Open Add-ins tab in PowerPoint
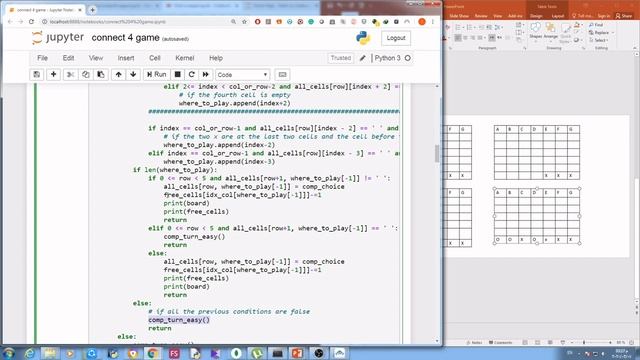The width and height of the screenshot is (640, 360). pos(515,16)
